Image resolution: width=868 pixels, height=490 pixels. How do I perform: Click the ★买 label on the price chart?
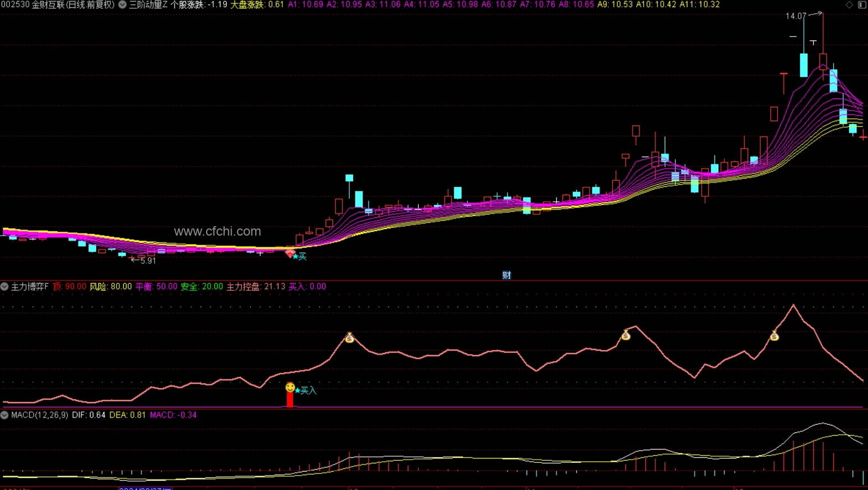coord(300,256)
